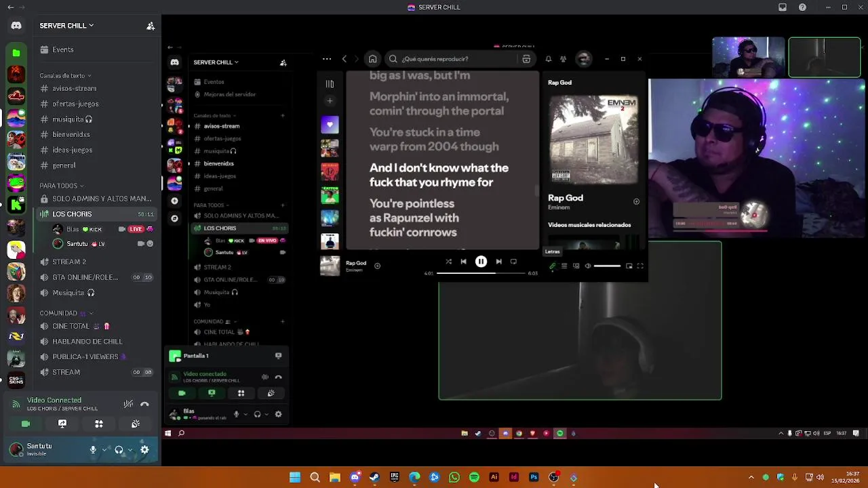Open Santutu user settings gear

coord(144,449)
